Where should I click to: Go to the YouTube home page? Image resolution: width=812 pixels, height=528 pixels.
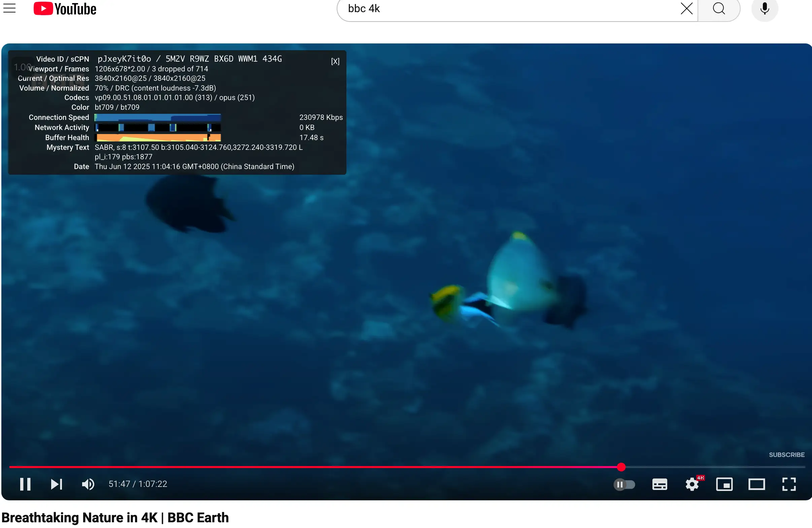(x=65, y=8)
